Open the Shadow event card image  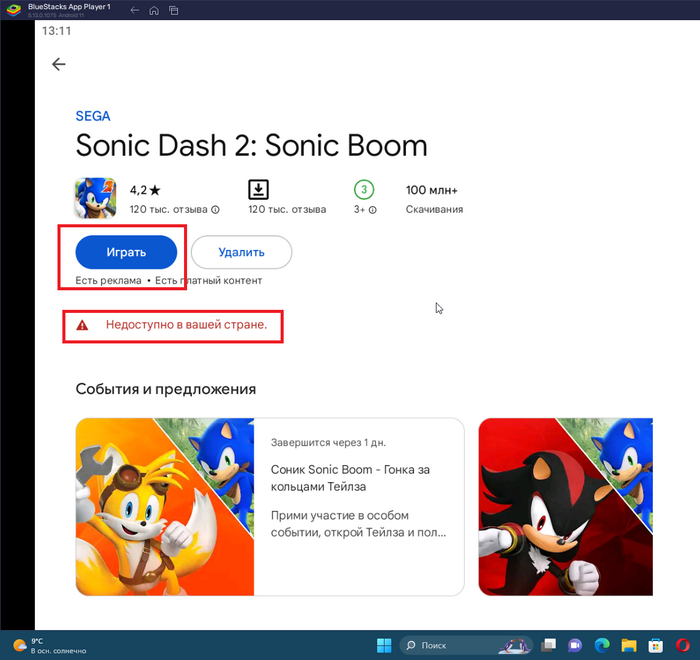coord(565,507)
